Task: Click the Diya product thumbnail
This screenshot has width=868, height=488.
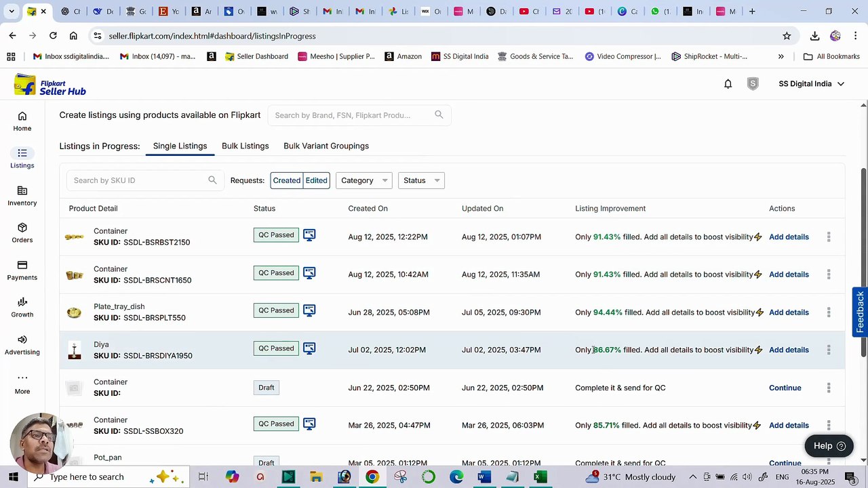Action: coord(75,350)
